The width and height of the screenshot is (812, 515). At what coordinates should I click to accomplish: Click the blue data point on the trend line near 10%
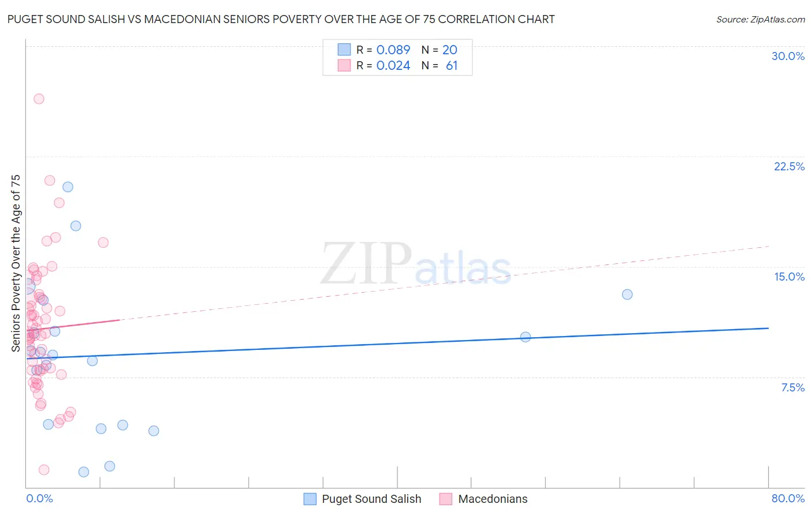coord(526,337)
